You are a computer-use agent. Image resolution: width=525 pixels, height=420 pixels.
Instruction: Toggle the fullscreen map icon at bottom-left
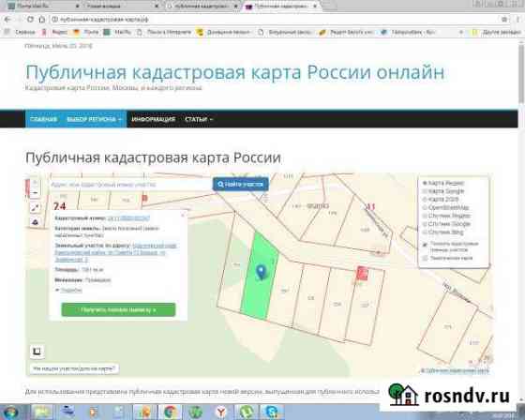pos(37,352)
